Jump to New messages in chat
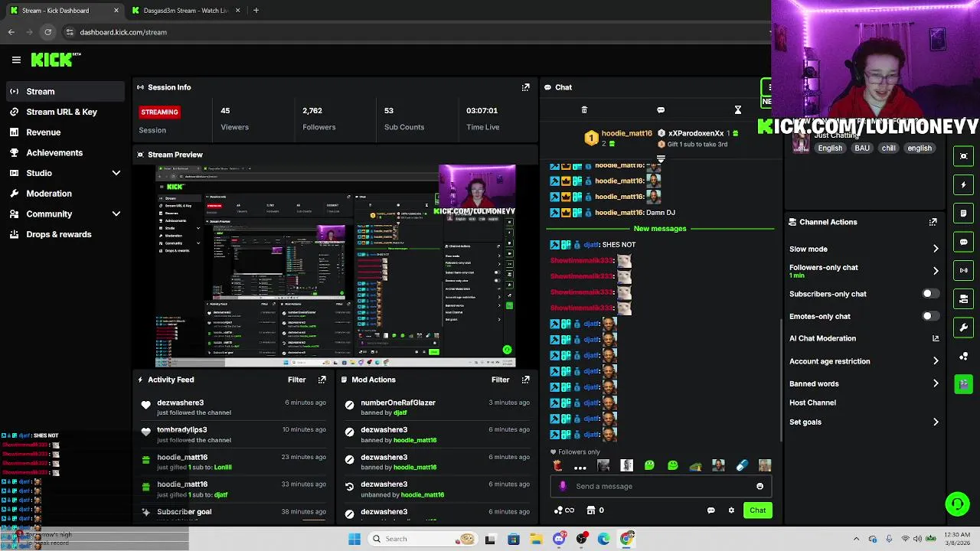Image resolution: width=980 pixels, height=551 pixels. pyautogui.click(x=660, y=229)
